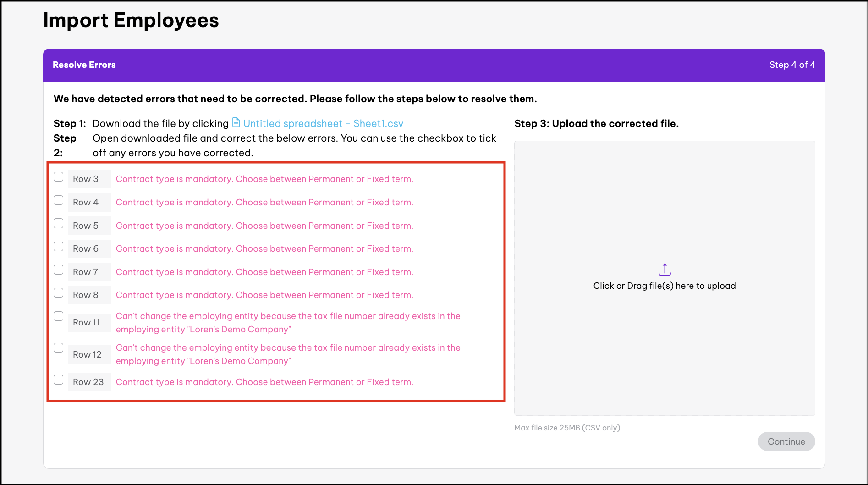Viewport: 868px width, 485px height.
Task: Enable the Row 23 checkbox
Action: tap(59, 380)
